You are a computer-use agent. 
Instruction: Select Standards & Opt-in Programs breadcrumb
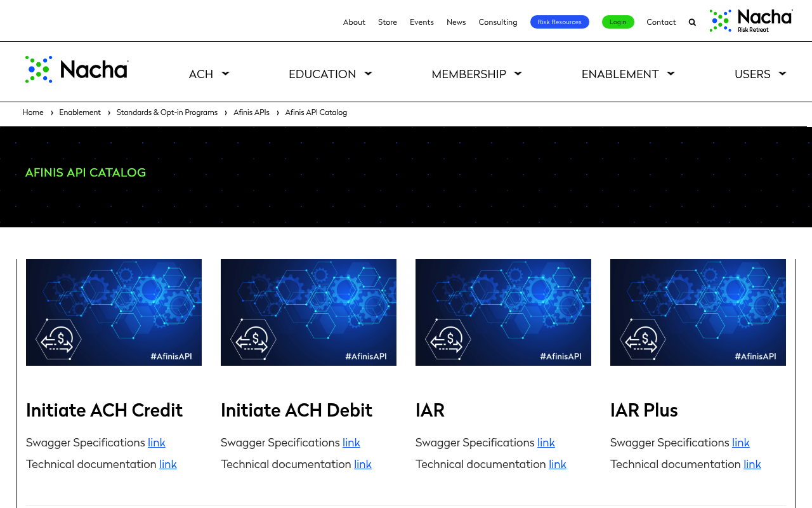[x=167, y=112]
